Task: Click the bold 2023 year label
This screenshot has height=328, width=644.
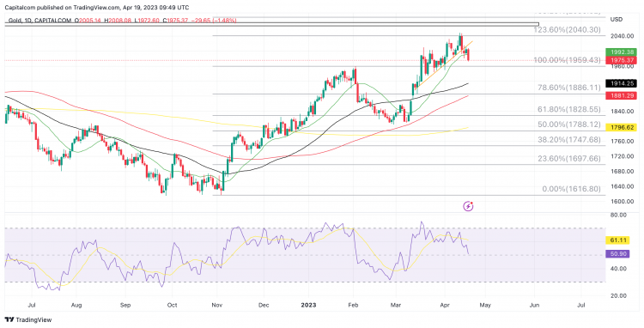Action: [308, 305]
